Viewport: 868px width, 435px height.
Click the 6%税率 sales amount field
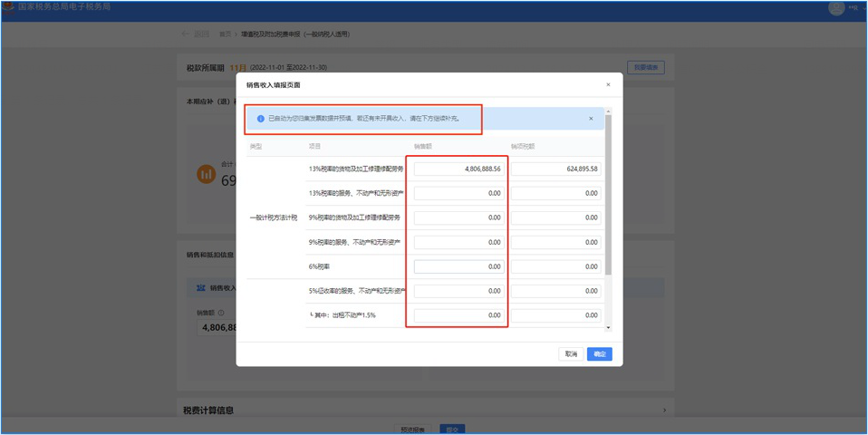tap(458, 267)
